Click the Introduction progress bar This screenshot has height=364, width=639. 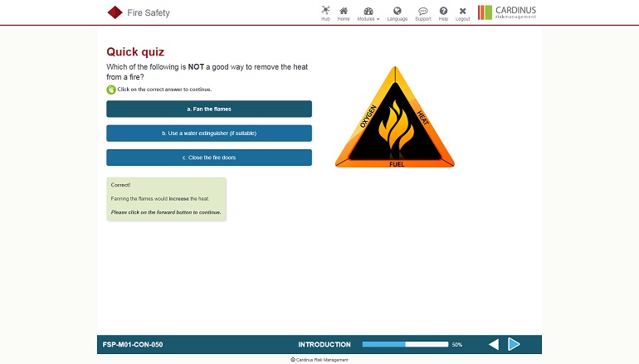coord(405,344)
